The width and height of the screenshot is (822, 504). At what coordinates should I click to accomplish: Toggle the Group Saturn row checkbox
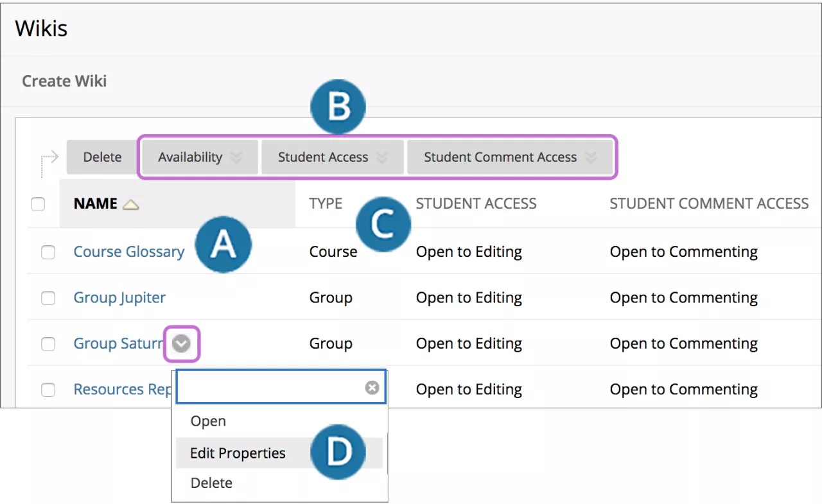tap(48, 344)
